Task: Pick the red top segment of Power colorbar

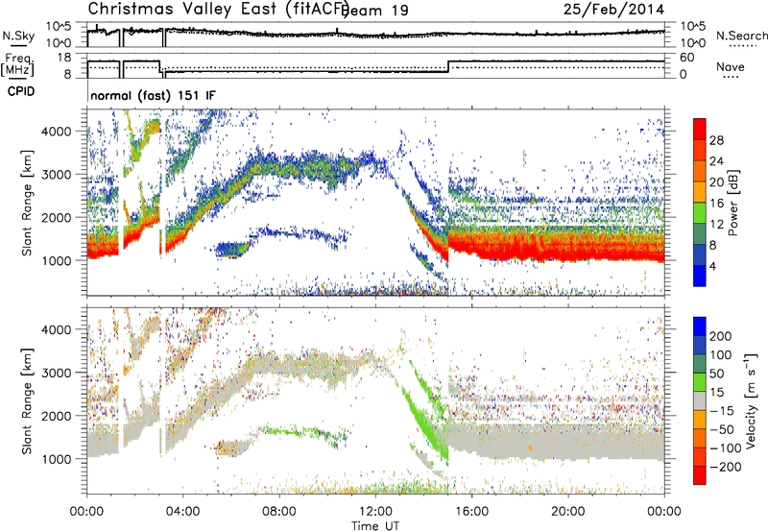Action: point(700,129)
